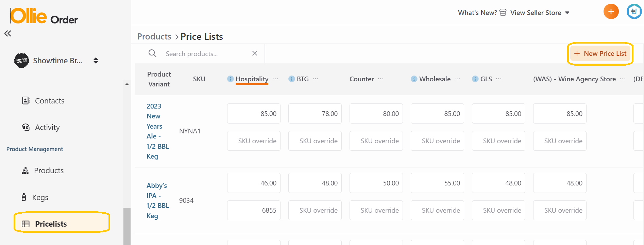
Task: Collapse the sidebar with double-chevron icon
Action: [8, 33]
